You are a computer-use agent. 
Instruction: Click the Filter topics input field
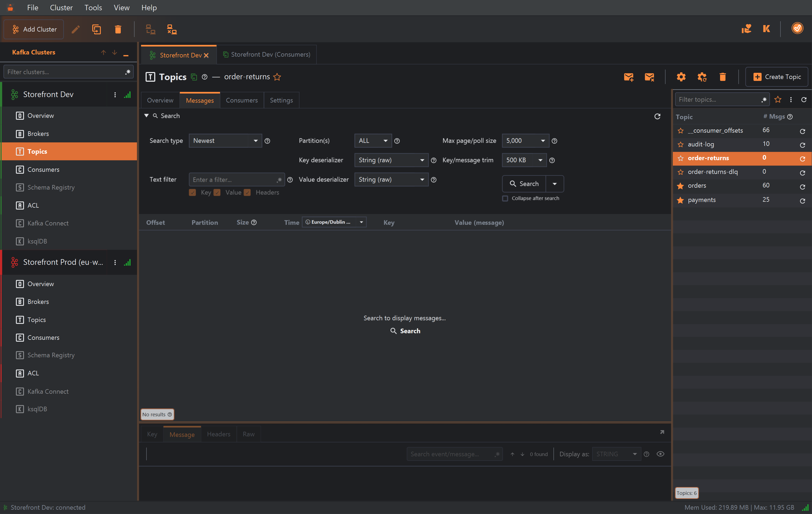pos(722,100)
